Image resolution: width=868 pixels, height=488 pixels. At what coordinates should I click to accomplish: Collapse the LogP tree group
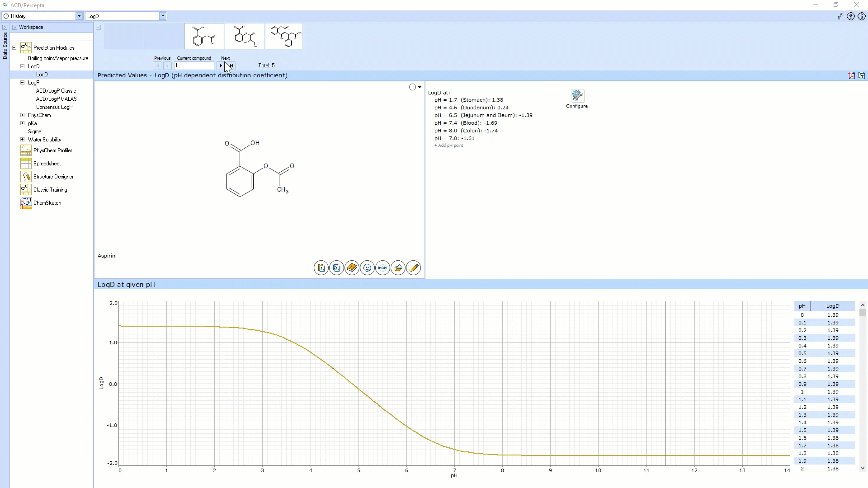coord(22,82)
